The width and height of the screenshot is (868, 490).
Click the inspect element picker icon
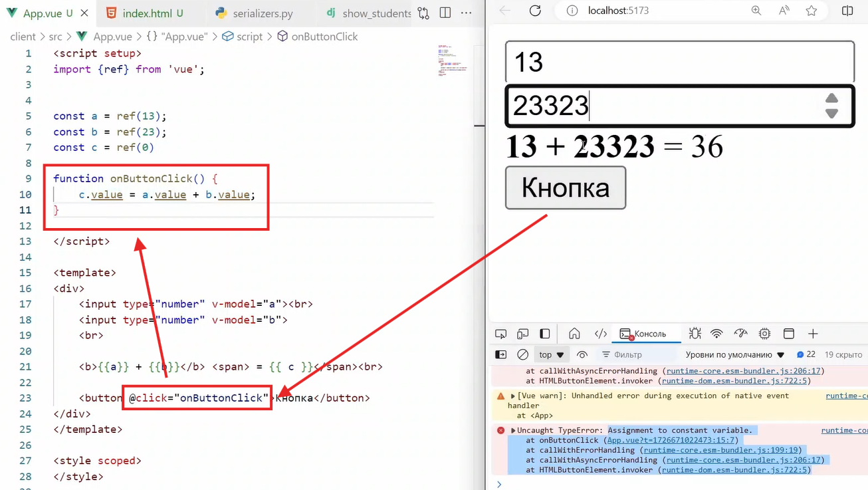[501, 334]
